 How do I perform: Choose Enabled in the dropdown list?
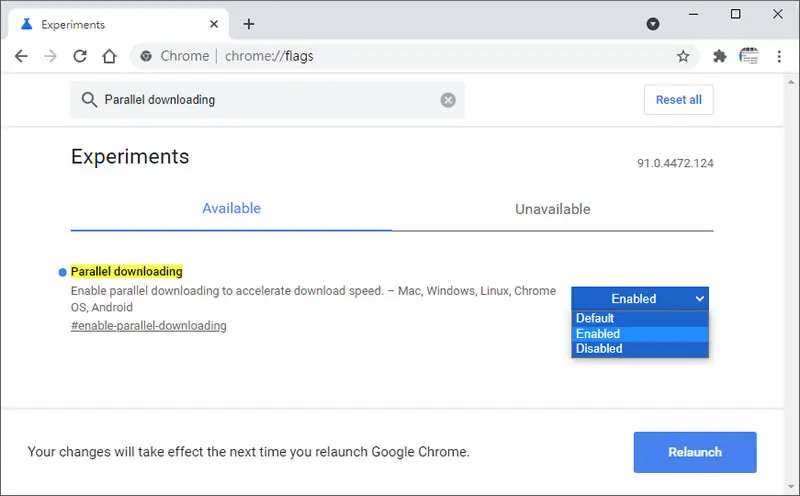tap(640, 334)
